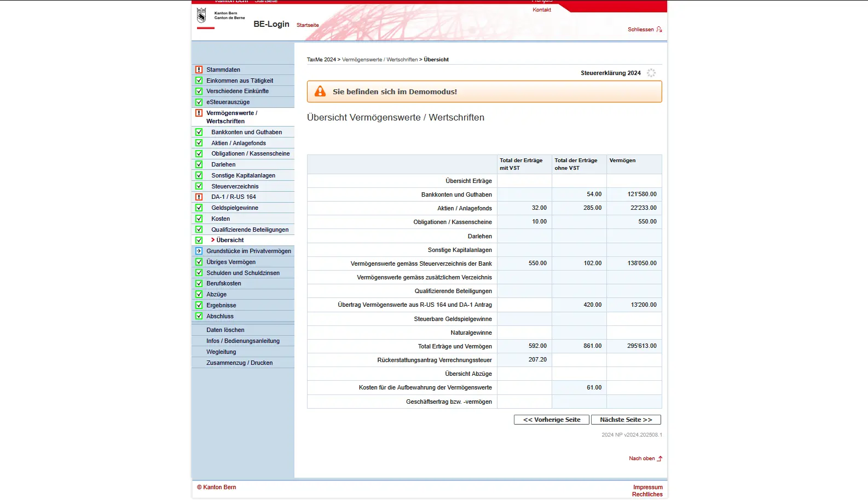Click the green check icon beside Schulden und Schuldzinsen

(199, 273)
